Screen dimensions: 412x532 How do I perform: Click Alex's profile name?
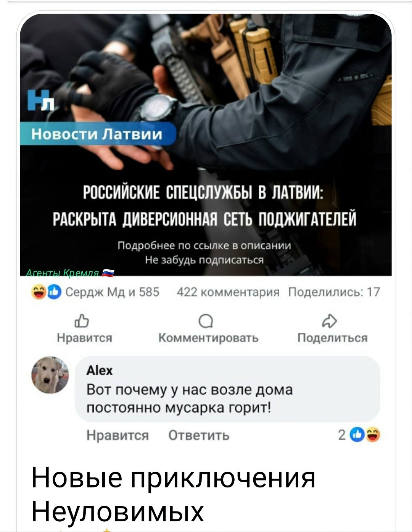(x=100, y=370)
